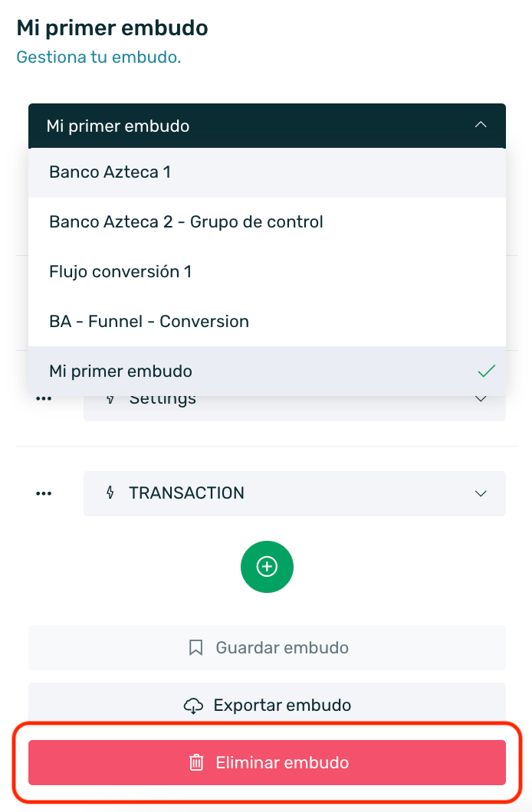Pick BA - Funnel - Conversion option

(267, 321)
